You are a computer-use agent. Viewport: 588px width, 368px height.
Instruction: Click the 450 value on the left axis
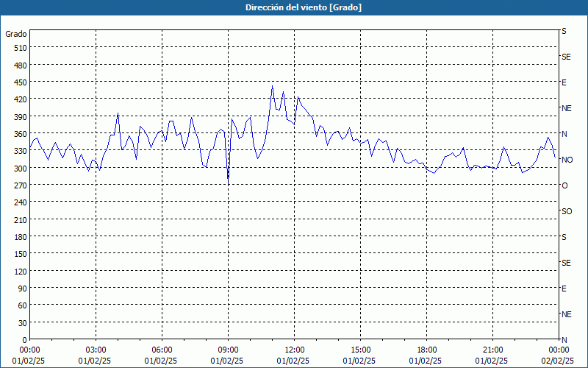pyautogui.click(x=21, y=82)
